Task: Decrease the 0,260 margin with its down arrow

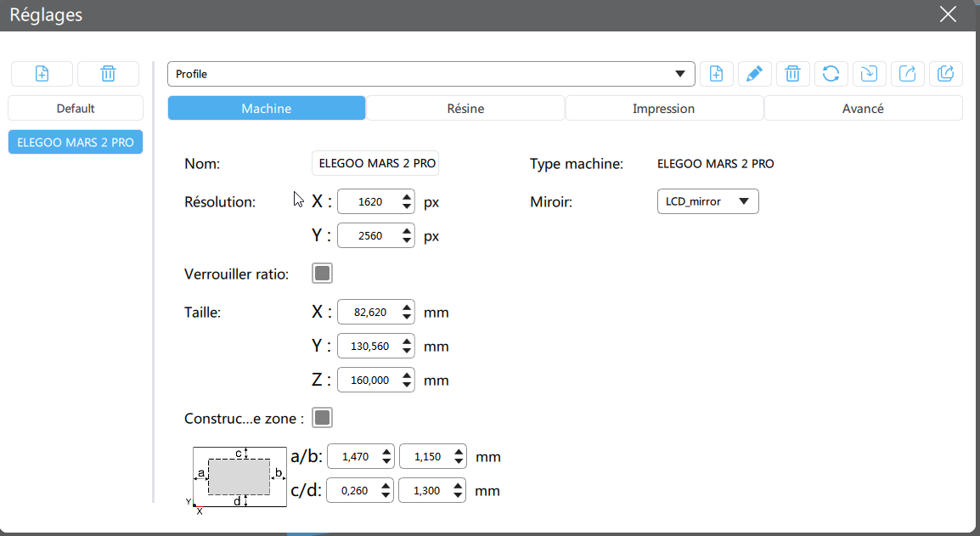Action: coord(386,496)
